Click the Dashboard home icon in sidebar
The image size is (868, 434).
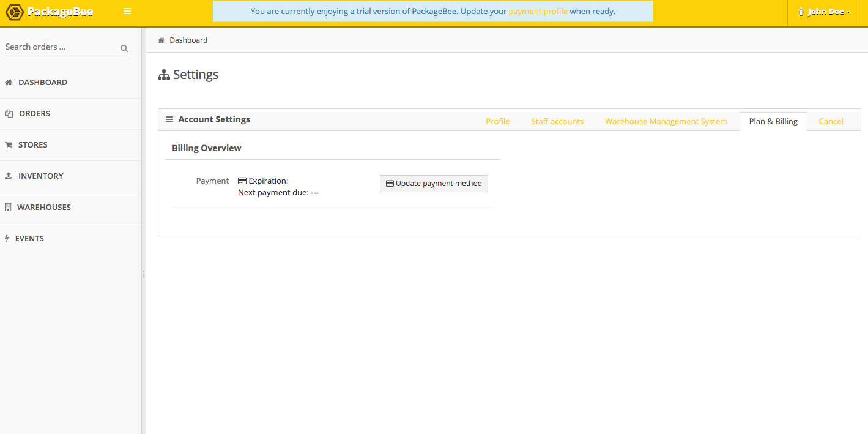point(9,82)
